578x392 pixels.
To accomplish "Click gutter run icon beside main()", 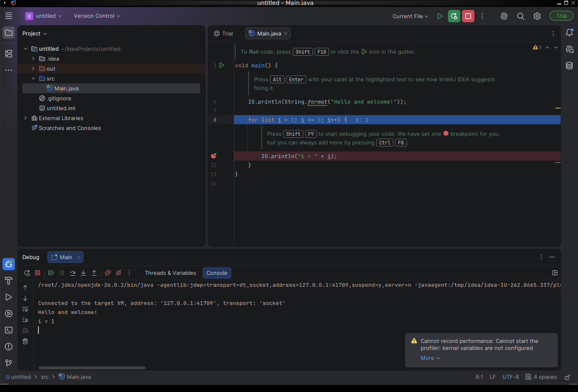I will point(222,65).
